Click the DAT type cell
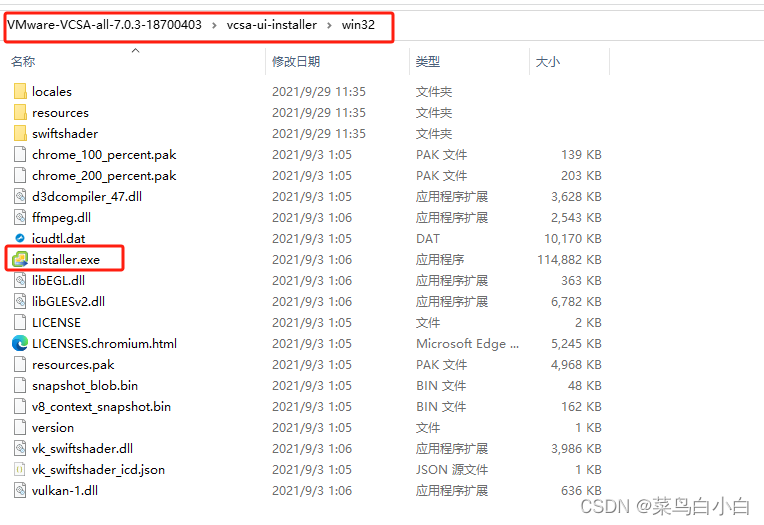 [x=427, y=238]
